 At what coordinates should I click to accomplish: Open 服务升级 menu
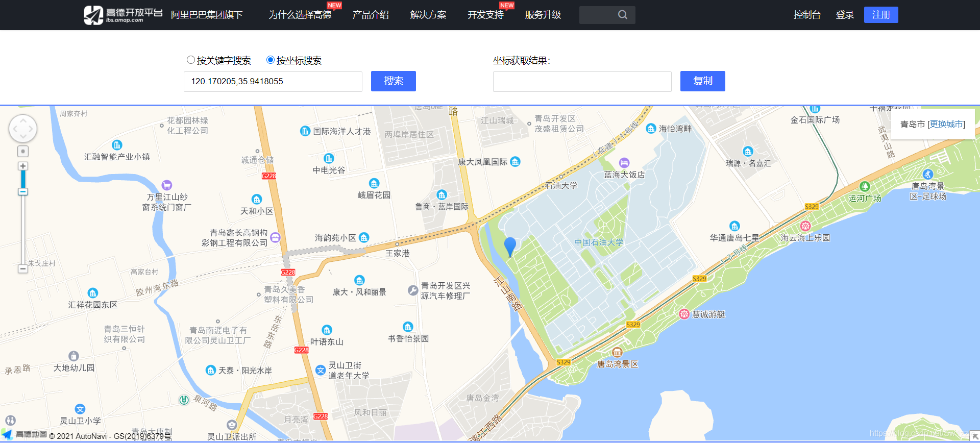(x=543, y=15)
